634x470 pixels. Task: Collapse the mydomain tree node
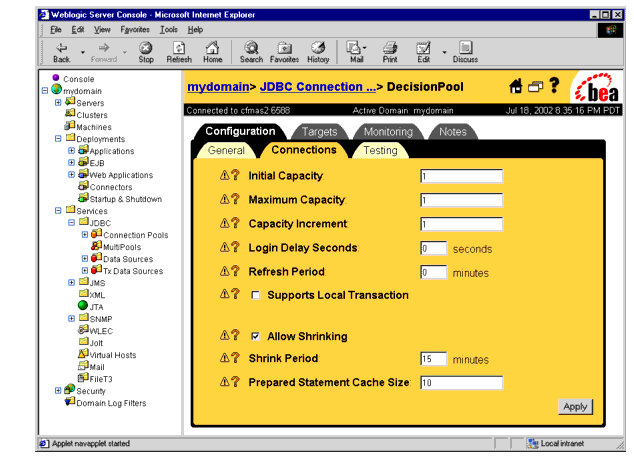click(45, 91)
